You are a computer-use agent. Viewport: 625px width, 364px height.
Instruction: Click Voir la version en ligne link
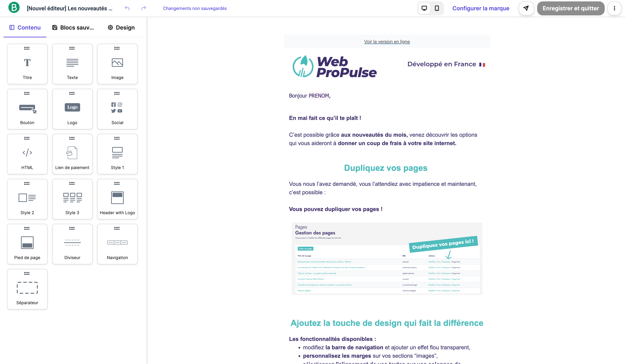point(387,42)
